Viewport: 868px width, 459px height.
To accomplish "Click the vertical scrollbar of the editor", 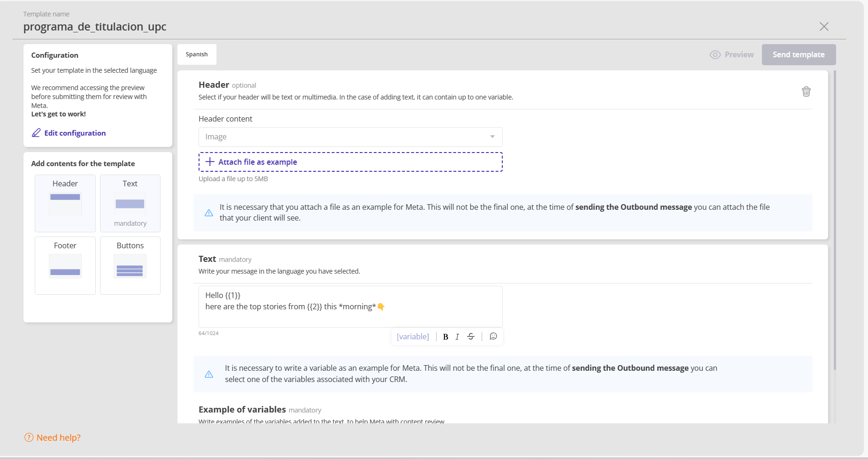I will click(x=835, y=221).
